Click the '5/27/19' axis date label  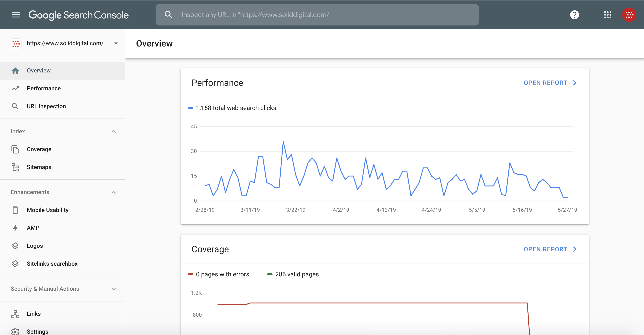(567, 210)
